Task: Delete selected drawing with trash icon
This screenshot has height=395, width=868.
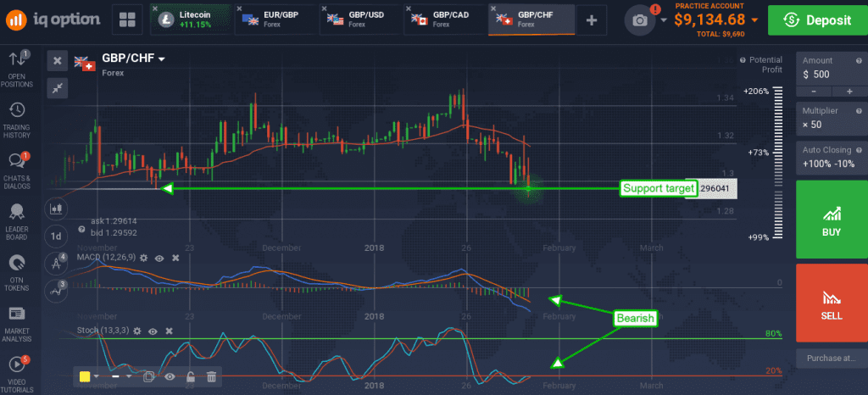Action: tap(211, 376)
